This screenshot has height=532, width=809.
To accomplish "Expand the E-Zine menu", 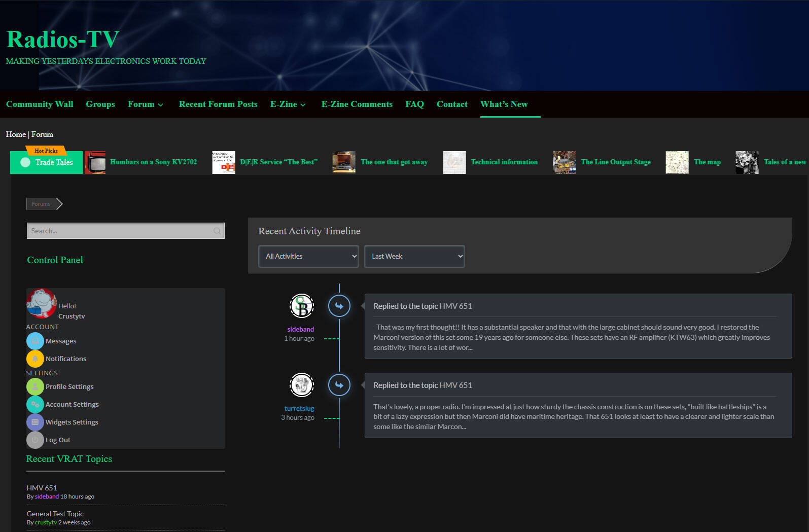I will pyautogui.click(x=288, y=104).
